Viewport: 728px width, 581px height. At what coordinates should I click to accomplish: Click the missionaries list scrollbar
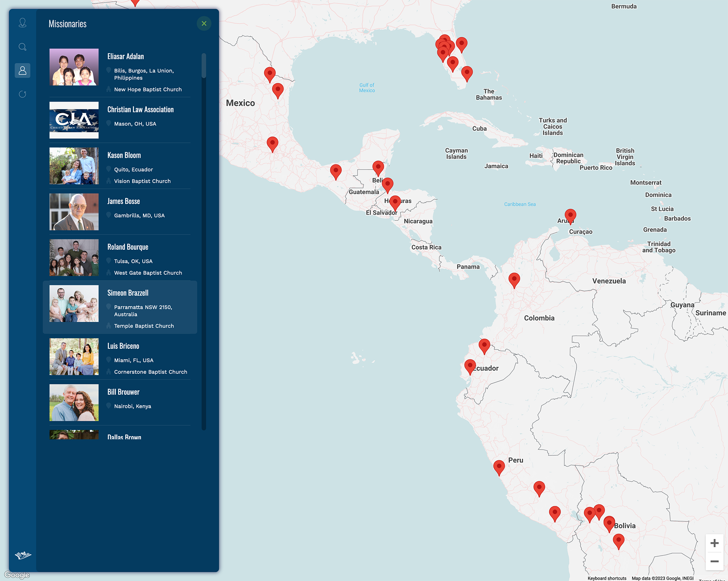(204, 66)
